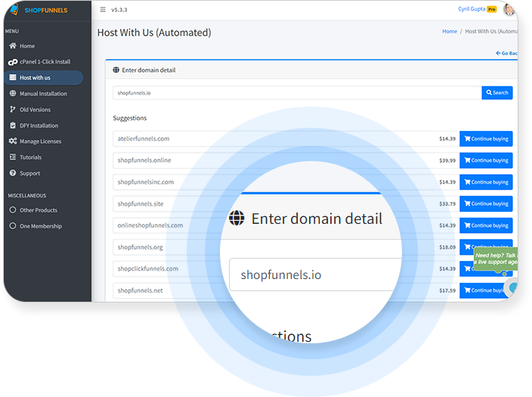Viewport: 532px width, 397px height.
Task: Click the domain search input field
Action: point(296,93)
